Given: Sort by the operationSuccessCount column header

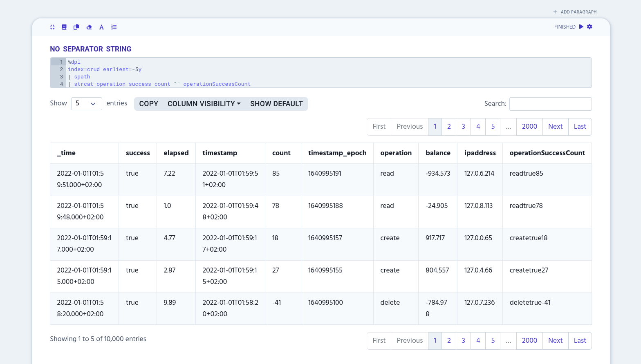Looking at the screenshot, I should (x=547, y=153).
